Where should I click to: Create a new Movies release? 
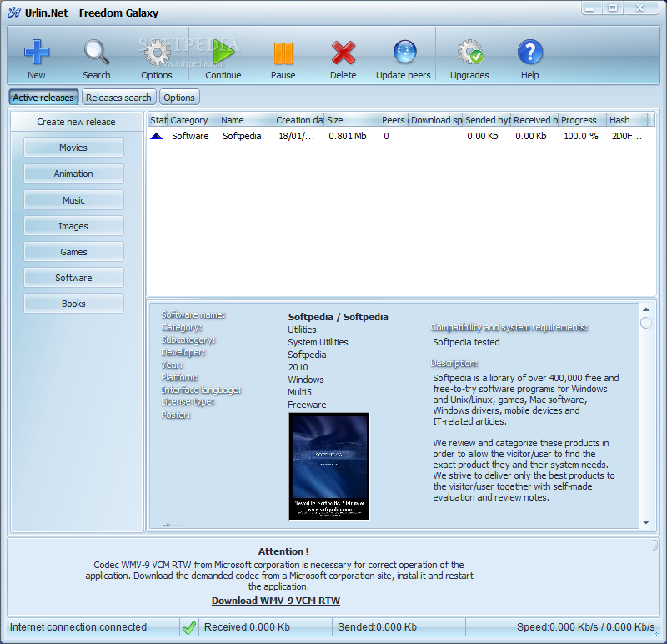(73, 148)
